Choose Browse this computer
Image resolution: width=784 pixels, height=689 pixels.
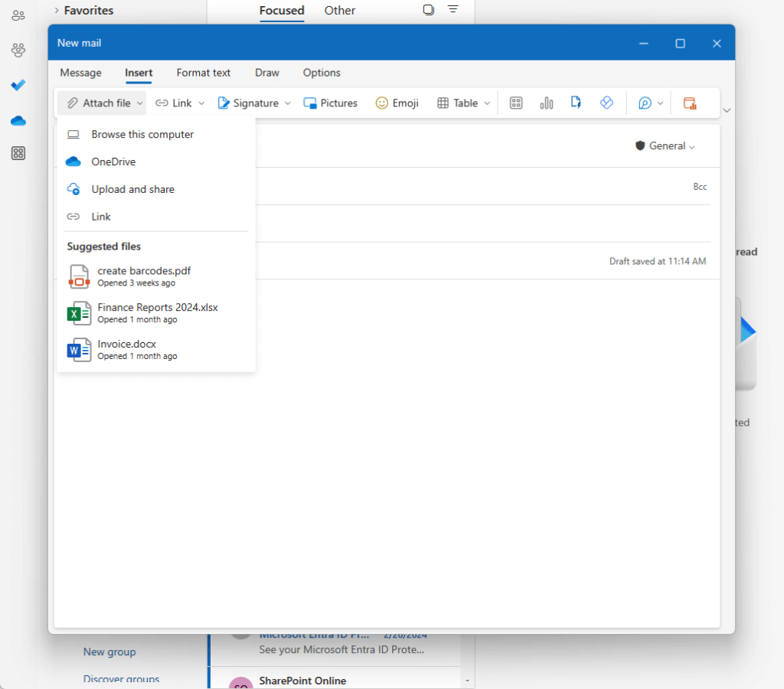coord(156,135)
